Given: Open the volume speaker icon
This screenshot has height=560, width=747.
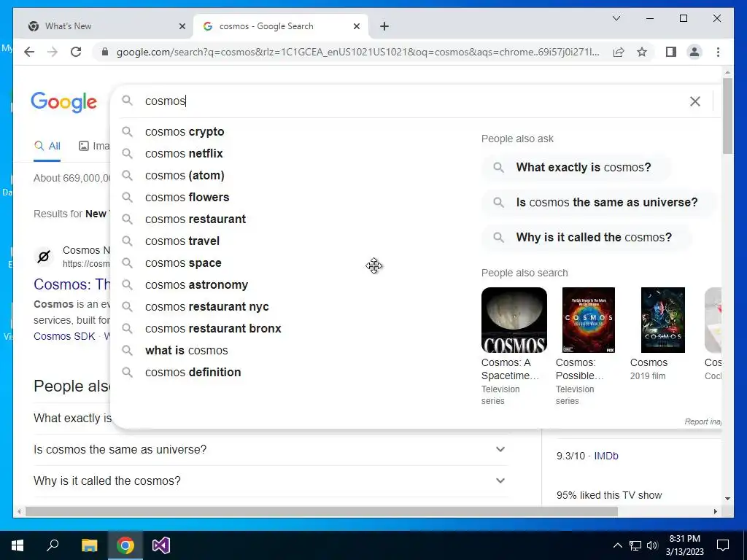Looking at the screenshot, I should (x=652, y=545).
